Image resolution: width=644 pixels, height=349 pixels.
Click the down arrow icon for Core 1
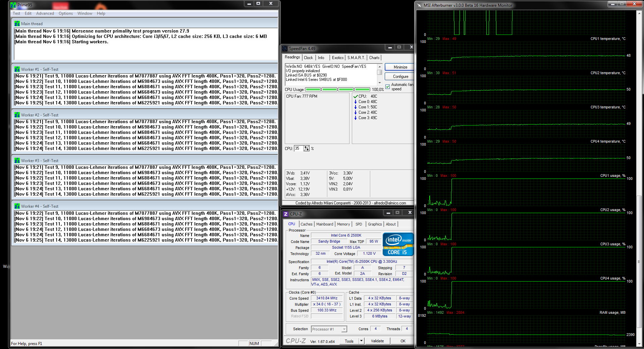(x=356, y=107)
